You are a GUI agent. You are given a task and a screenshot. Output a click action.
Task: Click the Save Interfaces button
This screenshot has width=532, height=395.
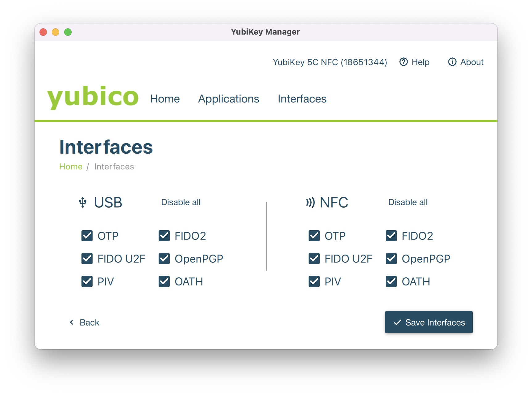429,322
